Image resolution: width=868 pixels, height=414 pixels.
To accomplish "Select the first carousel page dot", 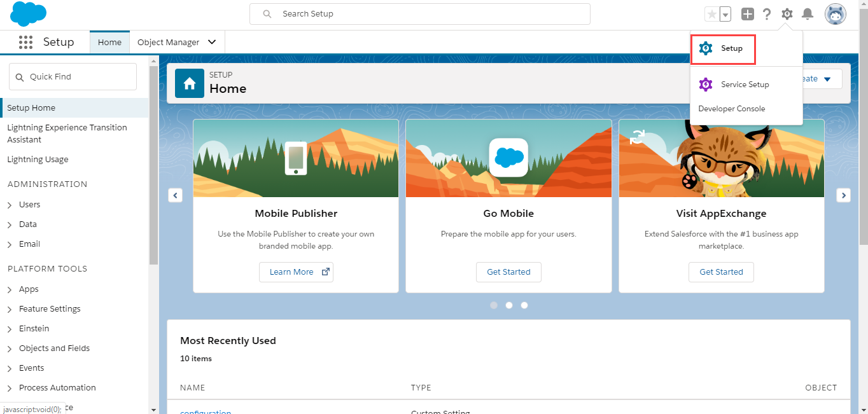I will tap(494, 305).
